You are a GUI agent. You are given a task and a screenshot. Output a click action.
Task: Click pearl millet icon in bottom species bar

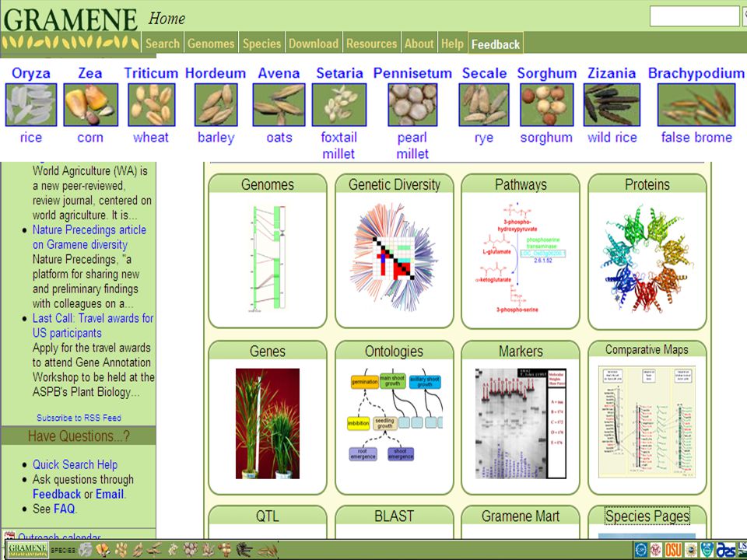pos(191,550)
